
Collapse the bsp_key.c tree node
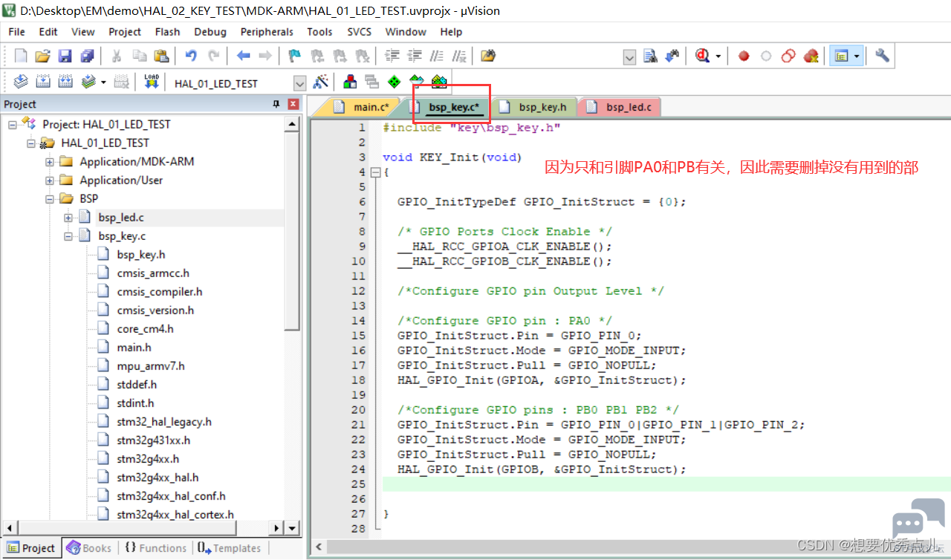[x=68, y=236]
